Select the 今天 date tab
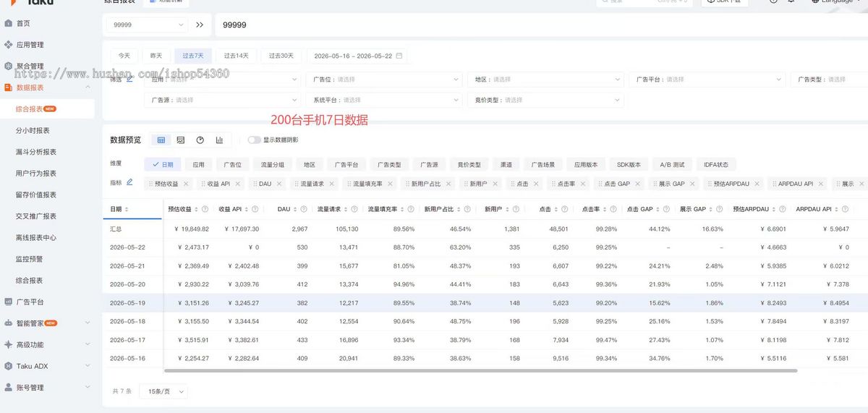 click(x=124, y=55)
